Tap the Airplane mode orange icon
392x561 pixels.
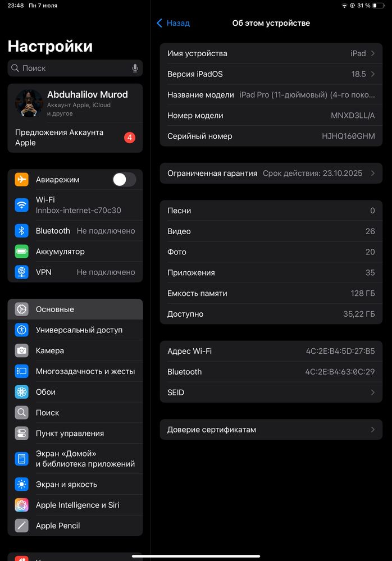[21, 179]
